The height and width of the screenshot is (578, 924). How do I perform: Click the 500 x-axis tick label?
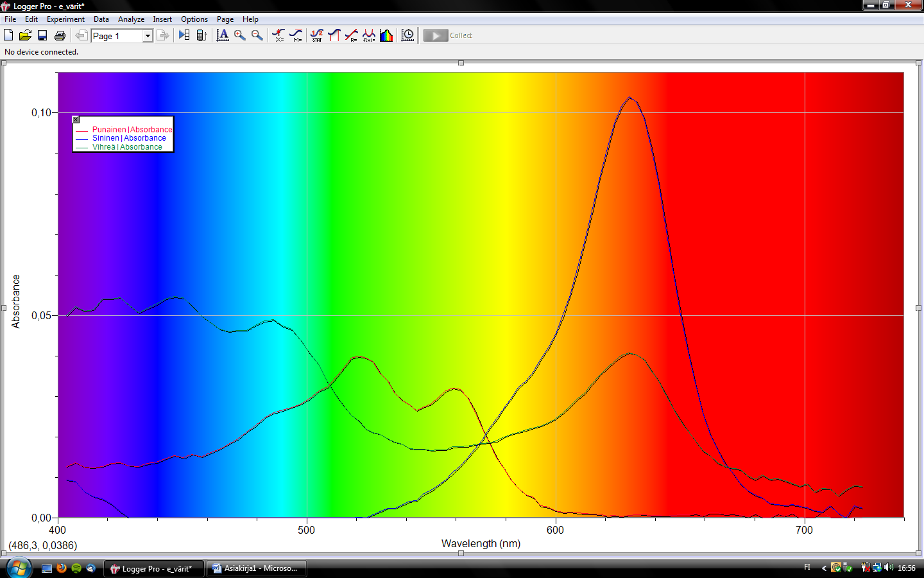[307, 530]
